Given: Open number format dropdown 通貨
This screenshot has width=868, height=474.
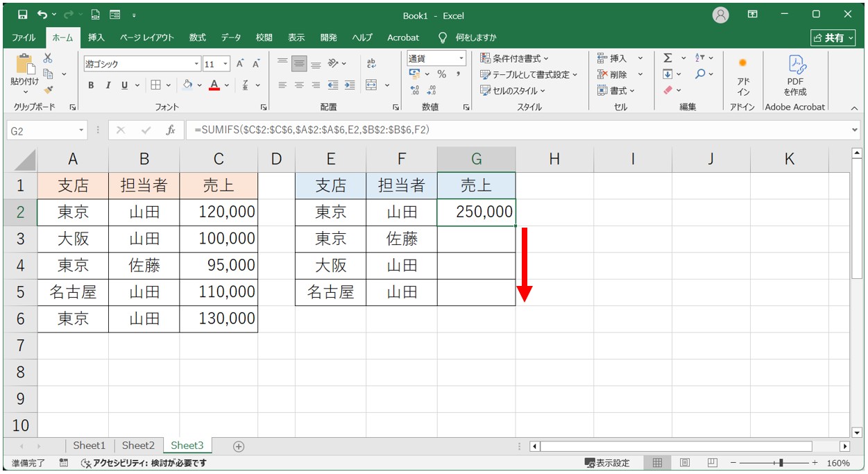Looking at the screenshot, I should point(461,58).
